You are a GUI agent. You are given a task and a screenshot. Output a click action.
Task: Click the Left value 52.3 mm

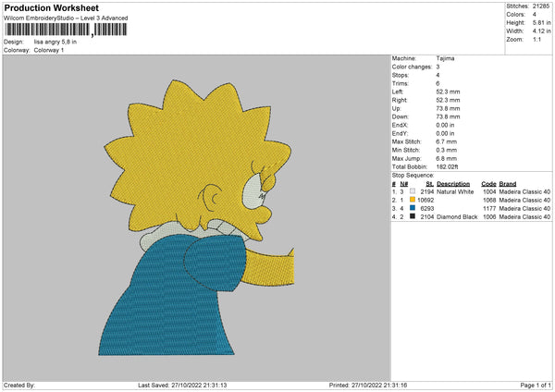coord(448,92)
